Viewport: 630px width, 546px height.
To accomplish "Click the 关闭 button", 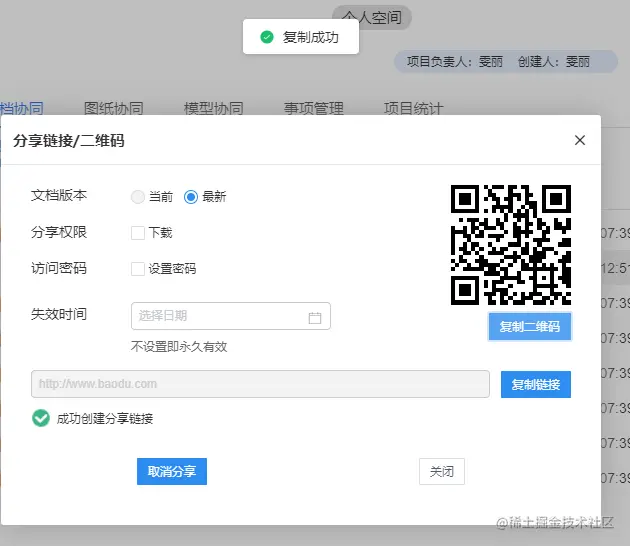I will click(x=442, y=471).
